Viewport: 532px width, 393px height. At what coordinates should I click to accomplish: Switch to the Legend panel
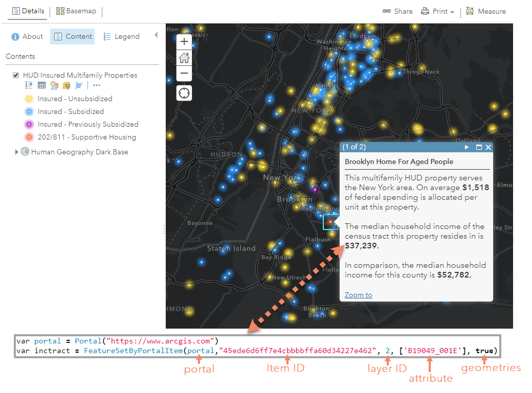pyautogui.click(x=121, y=36)
